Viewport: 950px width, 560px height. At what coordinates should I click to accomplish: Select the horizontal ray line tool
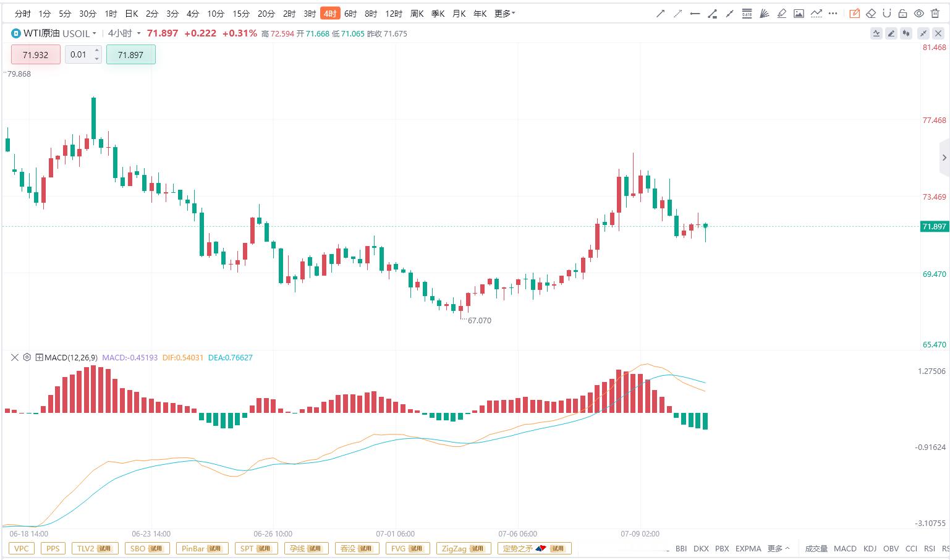click(x=695, y=14)
